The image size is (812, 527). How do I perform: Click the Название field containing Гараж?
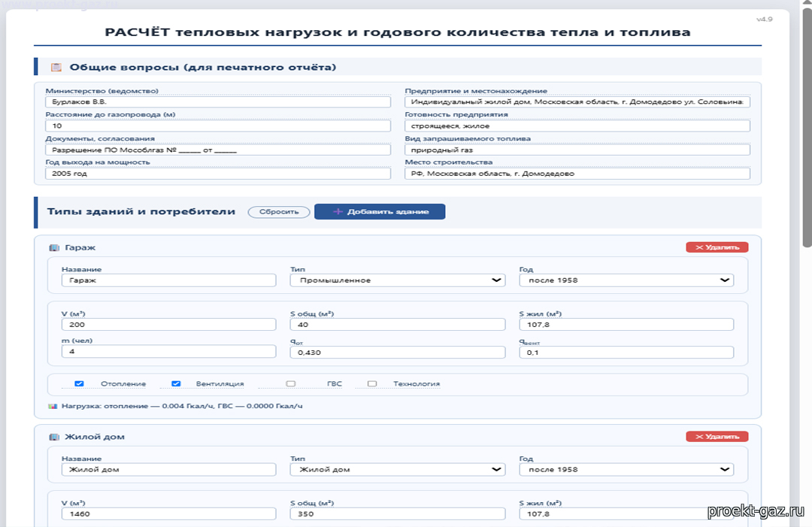pyautogui.click(x=169, y=280)
